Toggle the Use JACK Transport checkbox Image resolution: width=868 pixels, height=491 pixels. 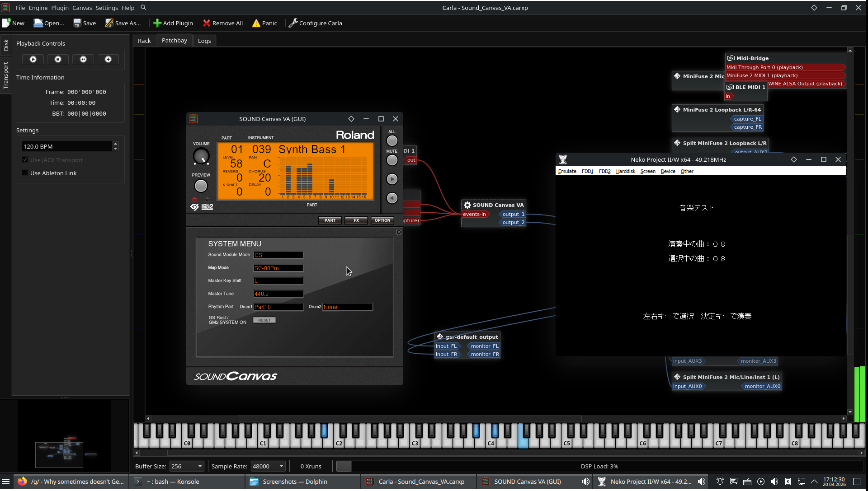pyautogui.click(x=25, y=160)
